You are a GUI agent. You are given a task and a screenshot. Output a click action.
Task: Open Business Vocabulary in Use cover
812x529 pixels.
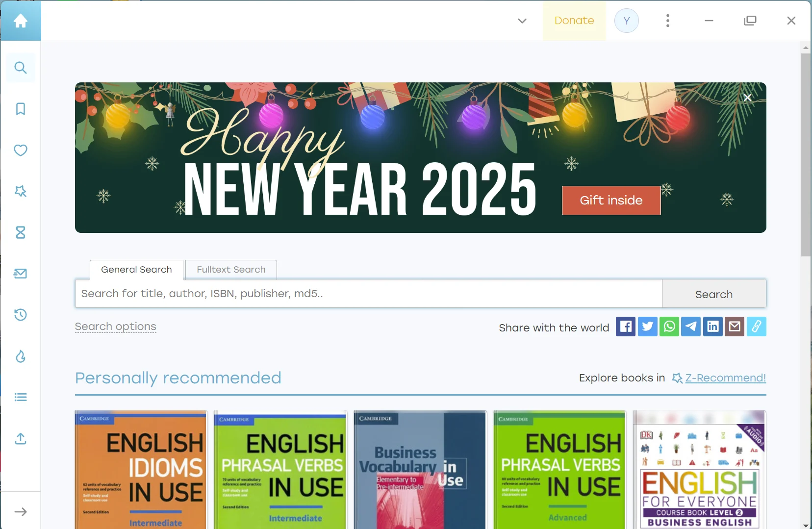coord(420,470)
